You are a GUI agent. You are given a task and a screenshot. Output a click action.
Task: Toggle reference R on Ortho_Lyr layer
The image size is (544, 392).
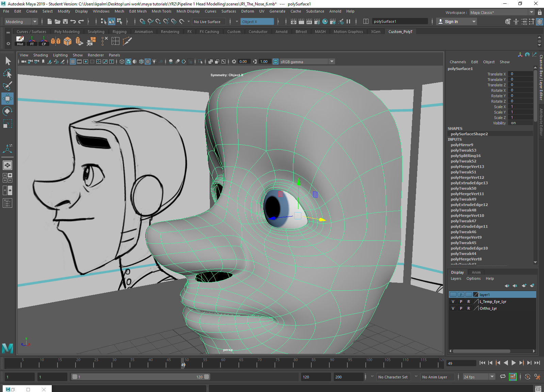pos(468,308)
